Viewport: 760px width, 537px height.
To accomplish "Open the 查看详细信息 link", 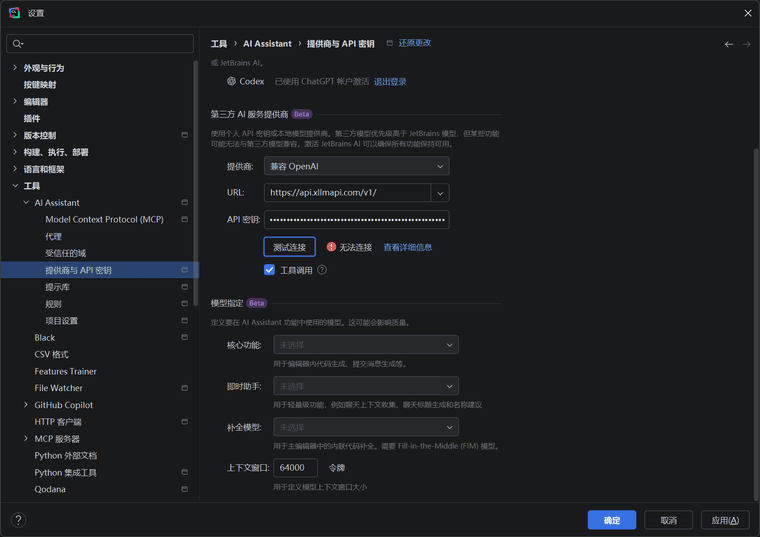I will (x=408, y=247).
